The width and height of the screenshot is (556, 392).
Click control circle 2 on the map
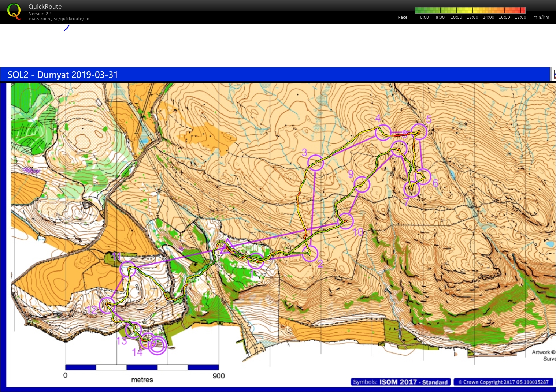310,253
